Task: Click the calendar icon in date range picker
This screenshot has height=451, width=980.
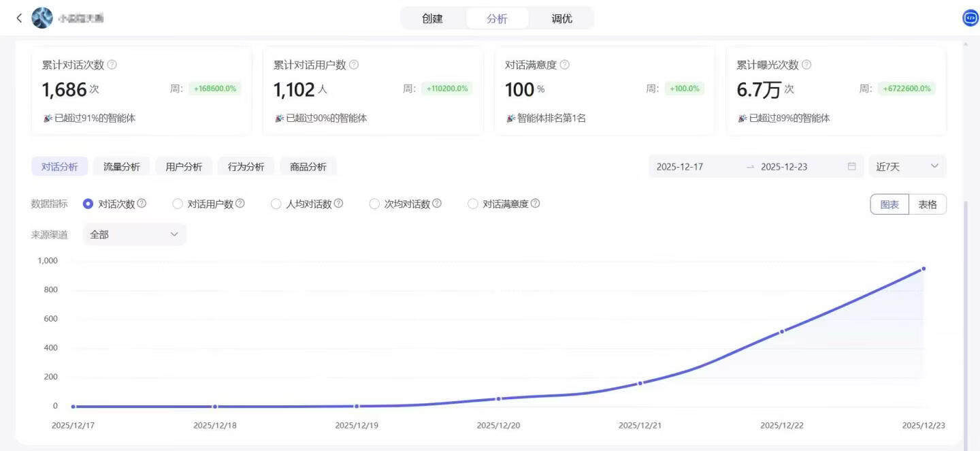Action: coord(851,166)
